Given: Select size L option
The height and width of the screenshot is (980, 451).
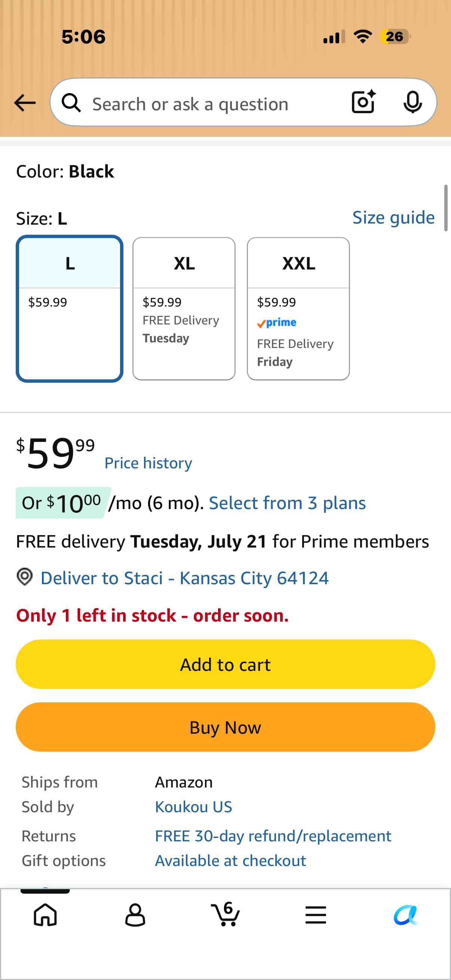Looking at the screenshot, I should tap(70, 308).
